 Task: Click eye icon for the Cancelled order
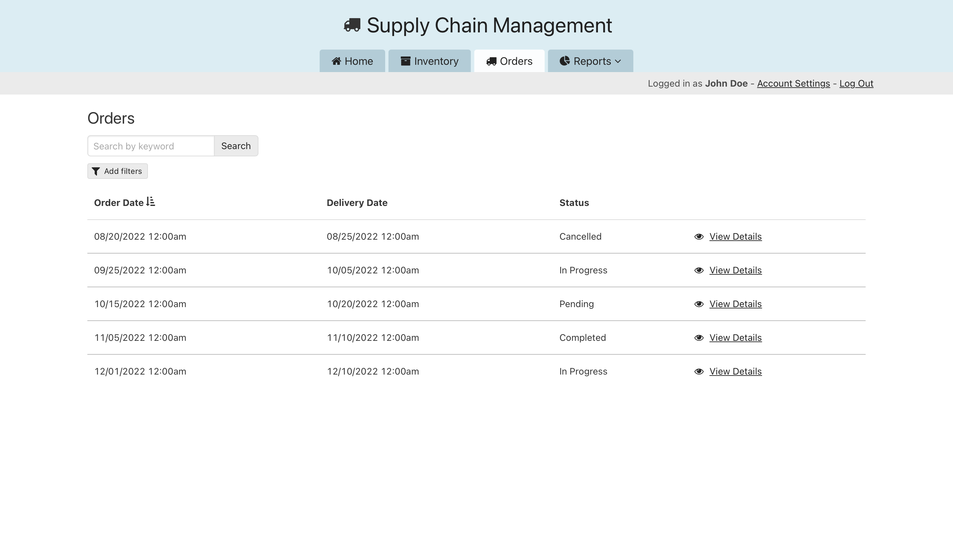(699, 237)
